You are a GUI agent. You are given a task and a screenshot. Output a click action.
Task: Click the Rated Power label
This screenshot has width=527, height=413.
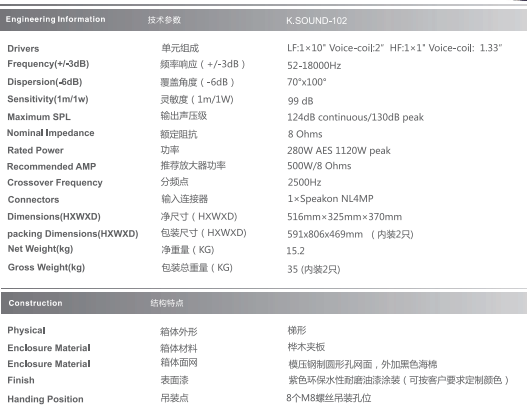tap(35, 150)
